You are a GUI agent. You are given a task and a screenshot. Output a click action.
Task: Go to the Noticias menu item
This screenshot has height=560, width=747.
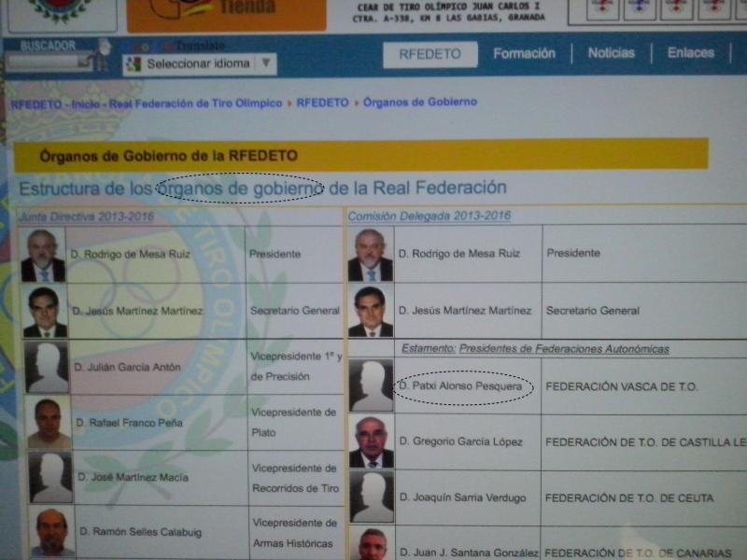pos(611,54)
